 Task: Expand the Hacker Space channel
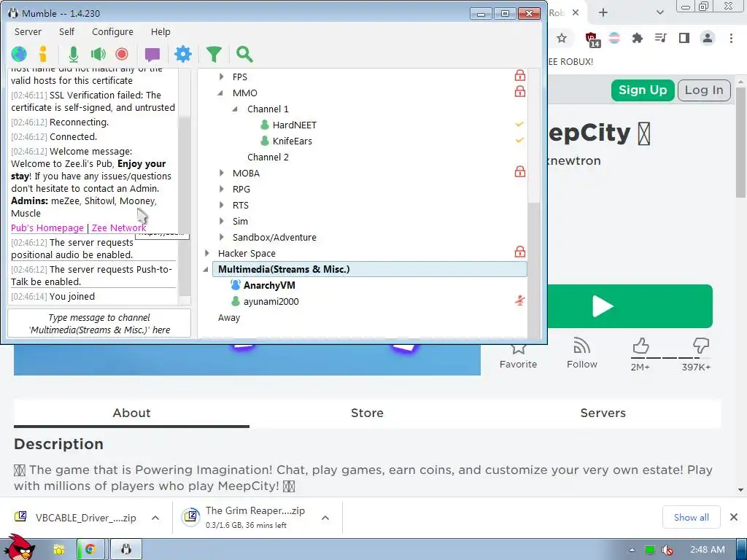pos(206,253)
